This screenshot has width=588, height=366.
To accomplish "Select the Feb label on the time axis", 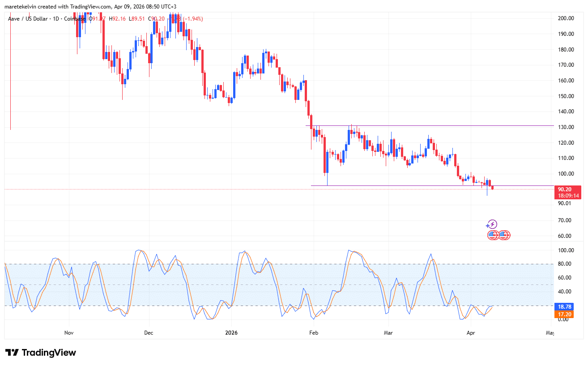I will point(313,333).
